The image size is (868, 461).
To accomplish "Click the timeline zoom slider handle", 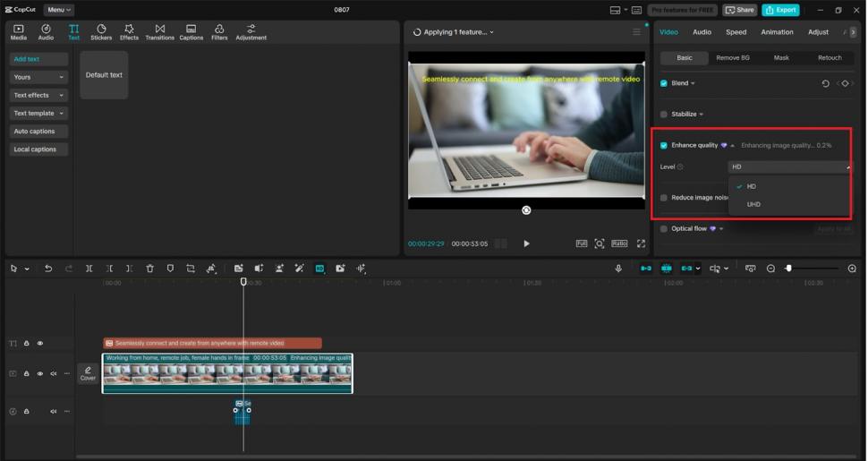I will 788,269.
